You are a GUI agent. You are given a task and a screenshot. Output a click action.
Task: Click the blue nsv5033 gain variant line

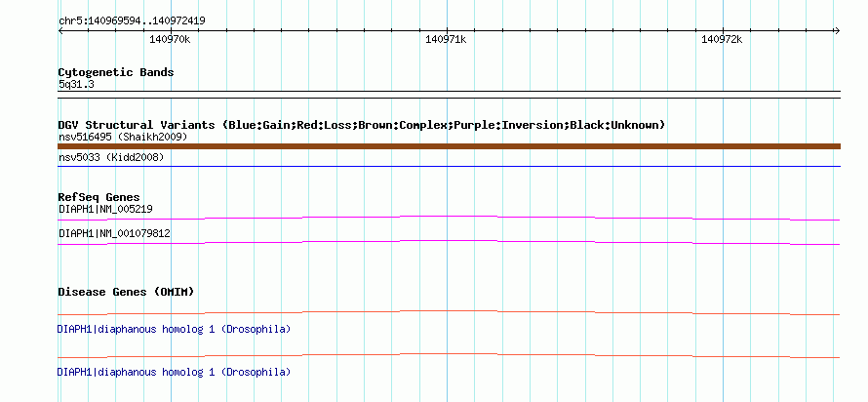pos(449,166)
